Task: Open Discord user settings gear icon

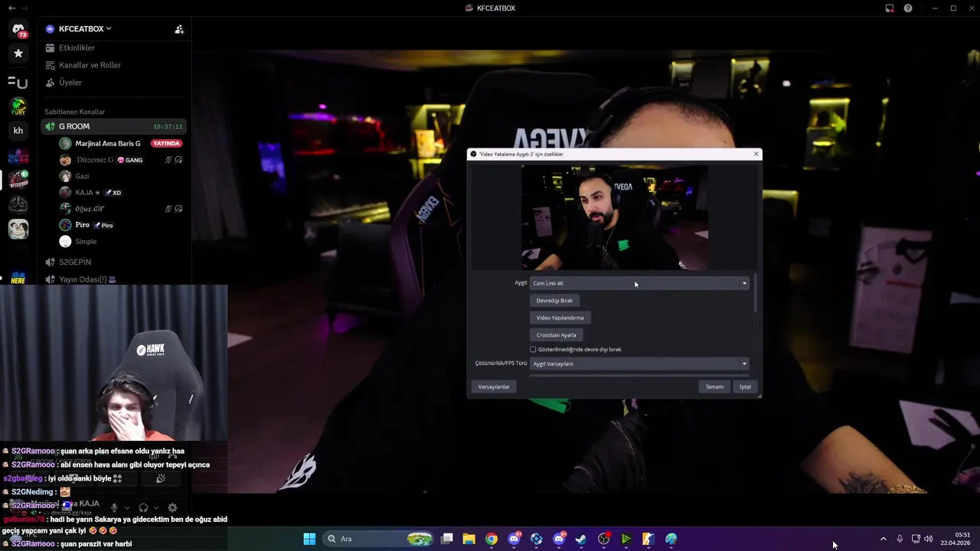Action: [172, 507]
